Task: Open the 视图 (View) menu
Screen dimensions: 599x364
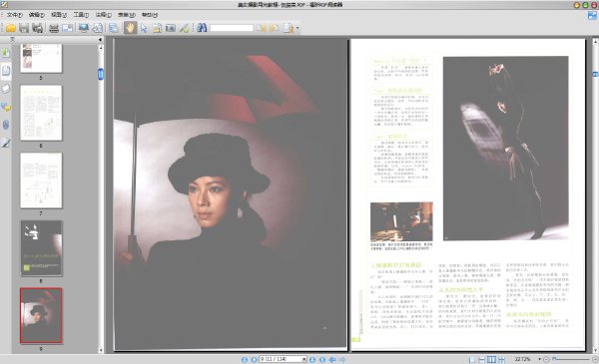Action: pyautogui.click(x=59, y=15)
